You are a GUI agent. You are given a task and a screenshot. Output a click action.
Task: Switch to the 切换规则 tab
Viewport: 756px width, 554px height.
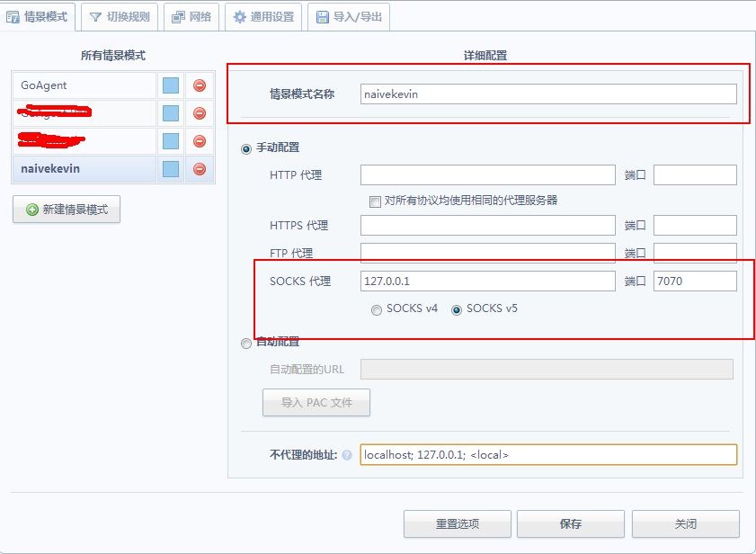point(120,17)
